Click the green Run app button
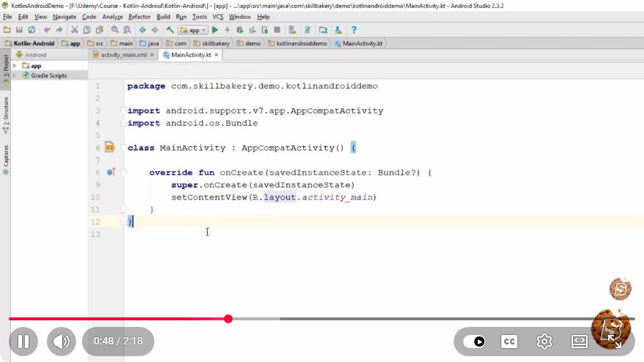Viewport: 644px width, 362px height. 215,30
